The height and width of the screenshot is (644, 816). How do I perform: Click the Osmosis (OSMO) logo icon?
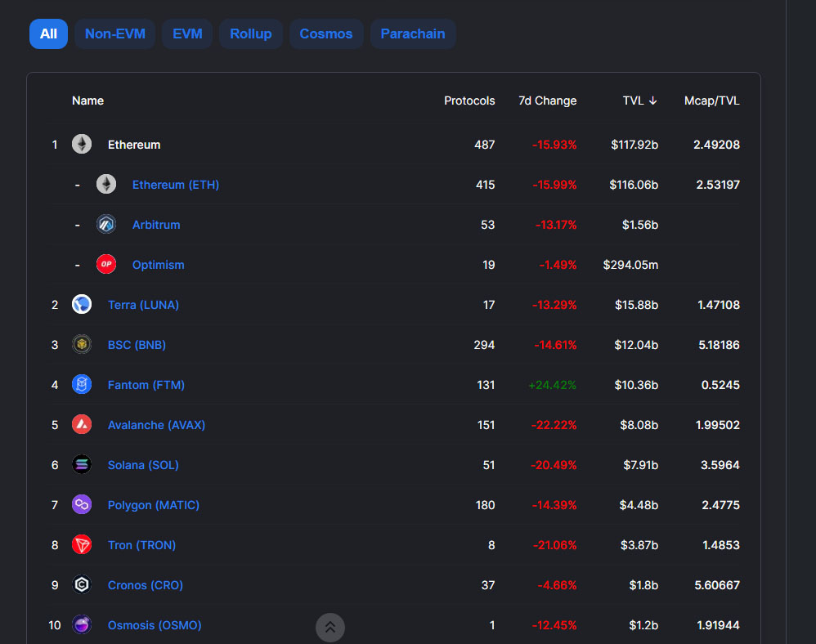point(82,624)
